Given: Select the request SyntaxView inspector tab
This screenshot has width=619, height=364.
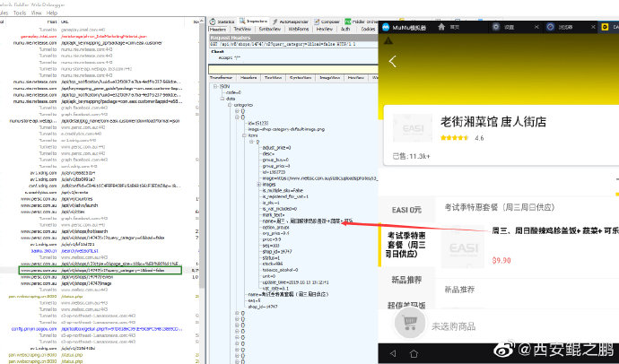Looking at the screenshot, I should tap(270, 30).
